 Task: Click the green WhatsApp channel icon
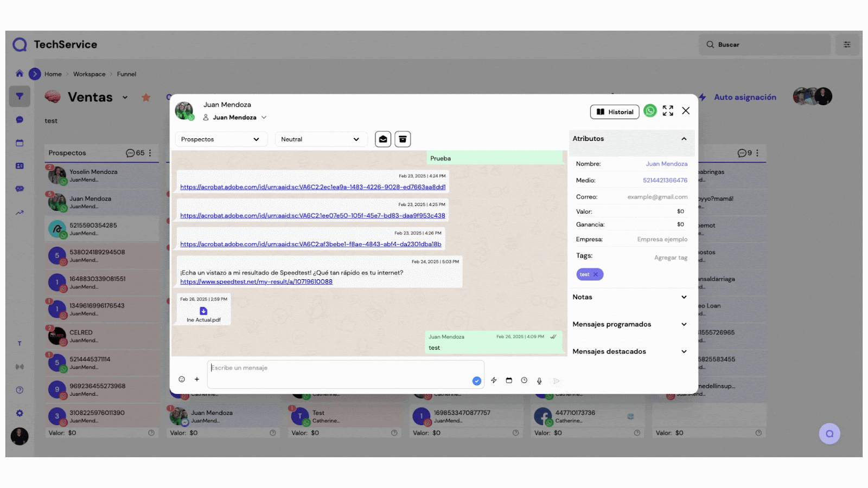(x=650, y=111)
